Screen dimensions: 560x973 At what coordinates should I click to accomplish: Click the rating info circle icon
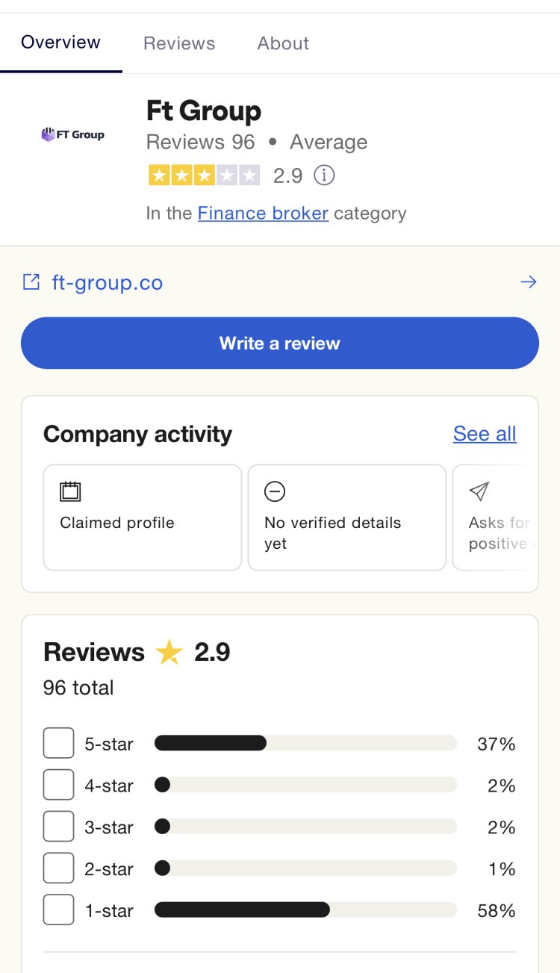(324, 175)
